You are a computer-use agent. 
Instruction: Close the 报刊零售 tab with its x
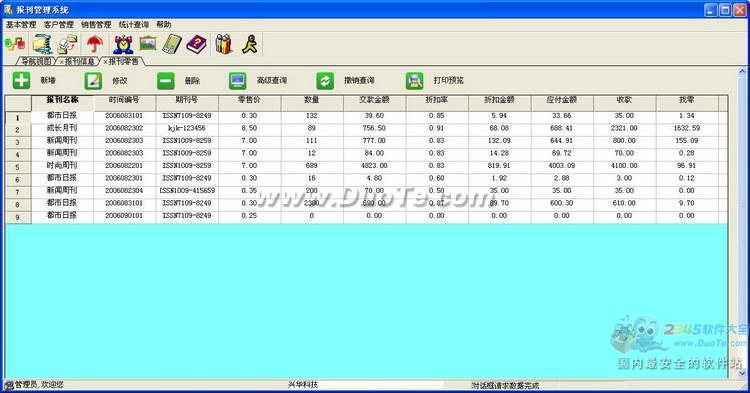(x=105, y=62)
